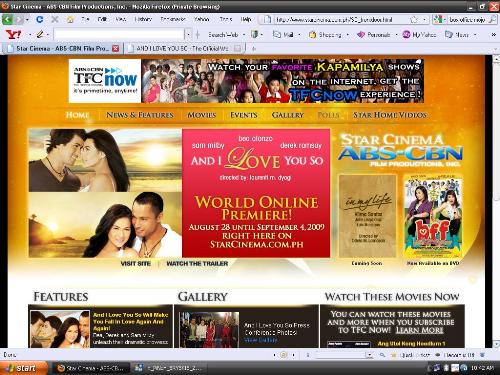Screen dimensions: 500x375
Task: Click the system tray clock
Action: point(482,368)
